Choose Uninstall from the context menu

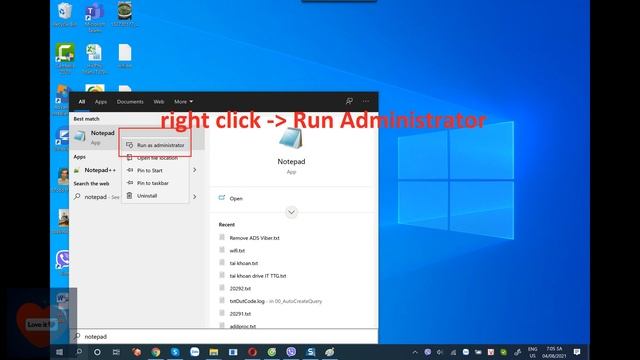coord(156,196)
